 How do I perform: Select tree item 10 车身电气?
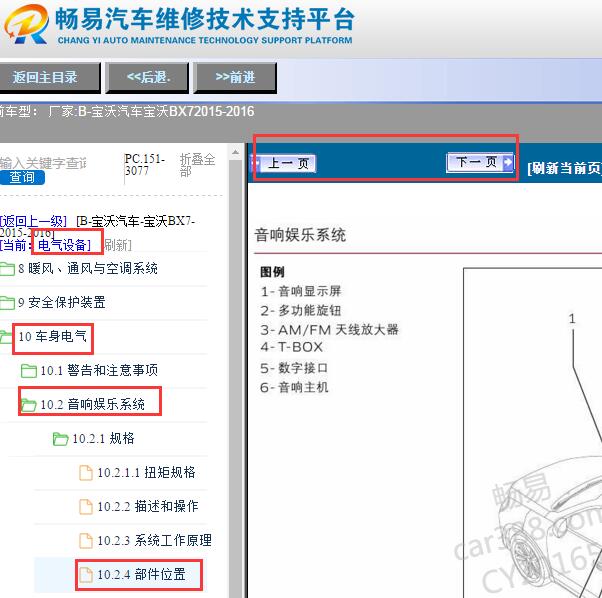click(x=52, y=337)
